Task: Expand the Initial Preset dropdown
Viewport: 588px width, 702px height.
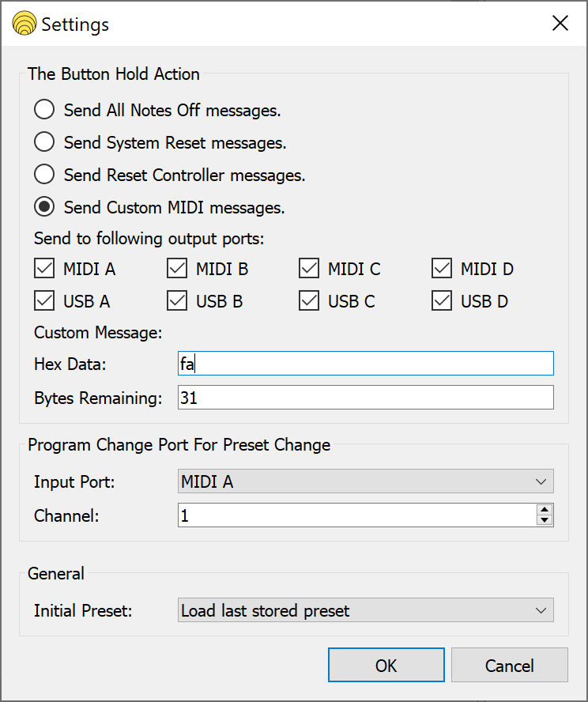Action: point(365,610)
